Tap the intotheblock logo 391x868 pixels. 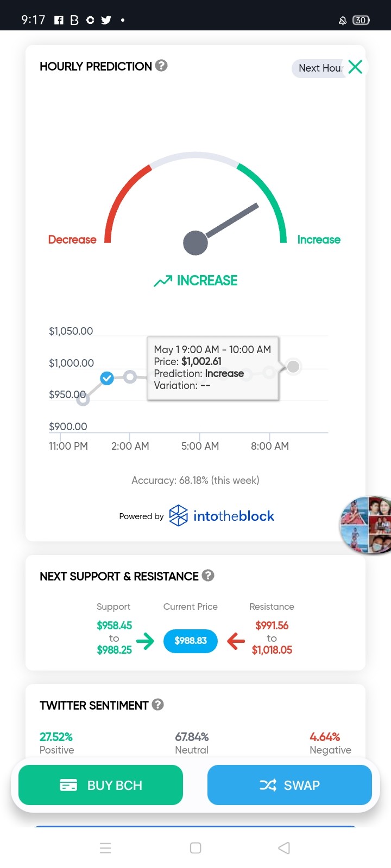(x=222, y=515)
